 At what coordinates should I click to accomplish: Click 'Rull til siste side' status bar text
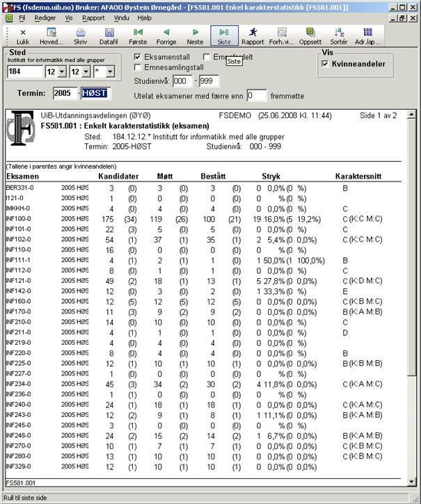point(25,498)
